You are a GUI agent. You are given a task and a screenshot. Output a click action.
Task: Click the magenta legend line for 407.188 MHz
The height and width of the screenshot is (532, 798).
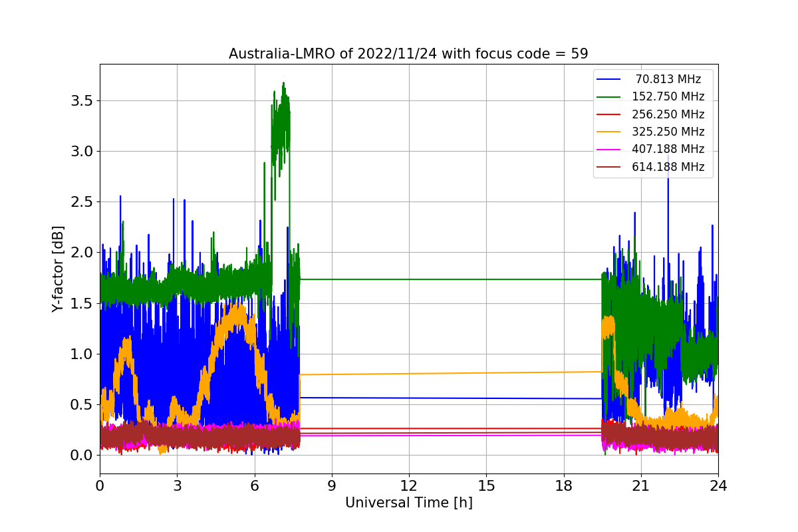click(x=608, y=150)
